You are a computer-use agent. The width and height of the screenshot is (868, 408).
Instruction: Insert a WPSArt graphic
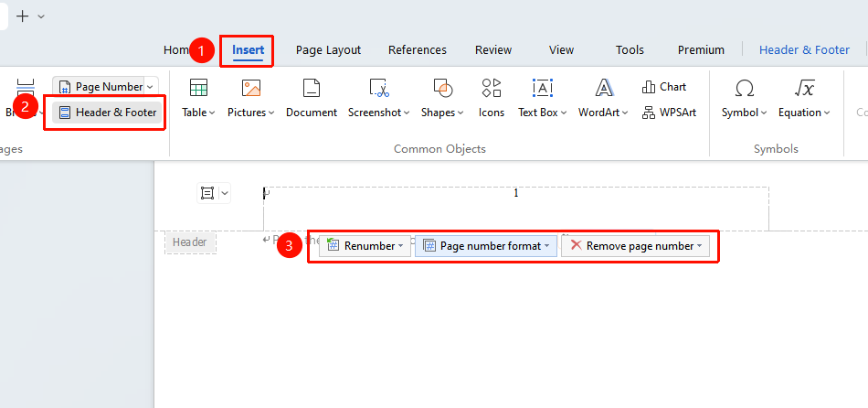click(669, 113)
